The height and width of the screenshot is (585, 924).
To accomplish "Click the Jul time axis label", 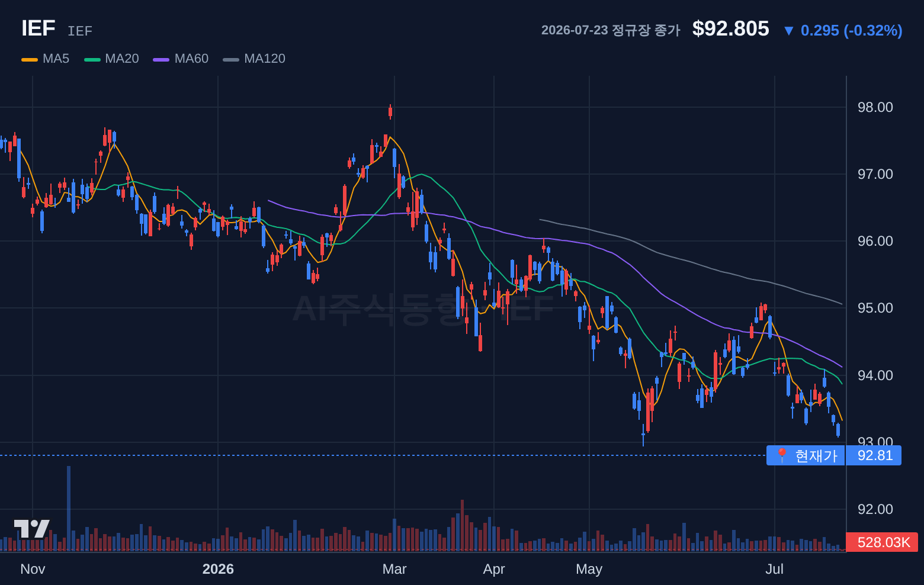I will pos(775,569).
